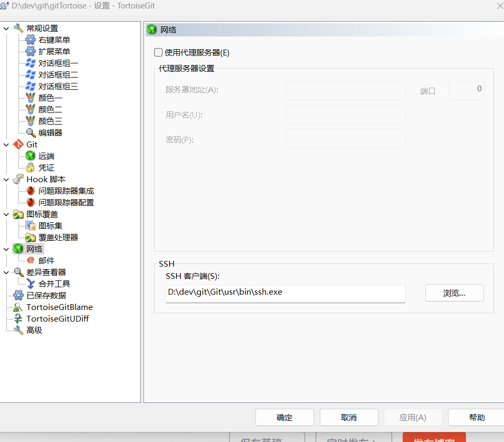Click the hook icon beside Hook 脚本
This screenshot has width=504, height=442.
click(18, 179)
